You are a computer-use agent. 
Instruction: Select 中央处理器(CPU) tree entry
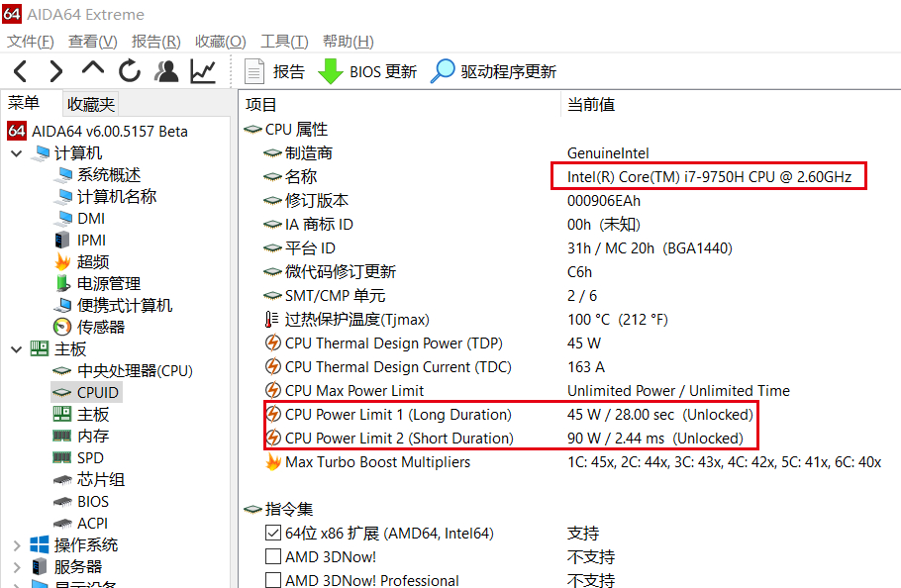[135, 371]
